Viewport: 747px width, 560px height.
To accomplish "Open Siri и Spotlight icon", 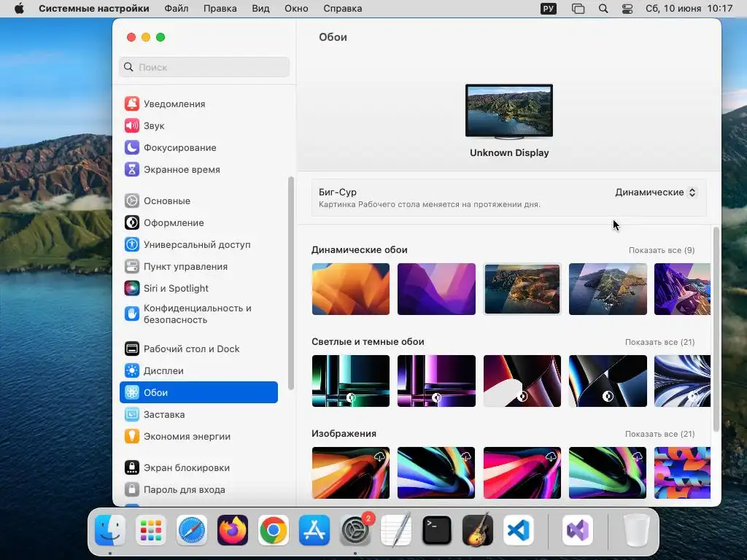I will pyautogui.click(x=132, y=289).
